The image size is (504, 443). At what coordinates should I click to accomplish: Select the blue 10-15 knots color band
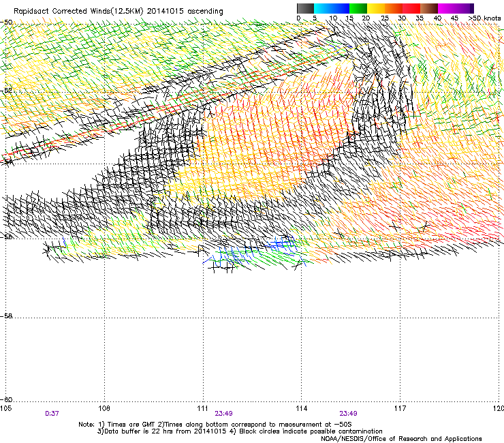tap(341, 8)
